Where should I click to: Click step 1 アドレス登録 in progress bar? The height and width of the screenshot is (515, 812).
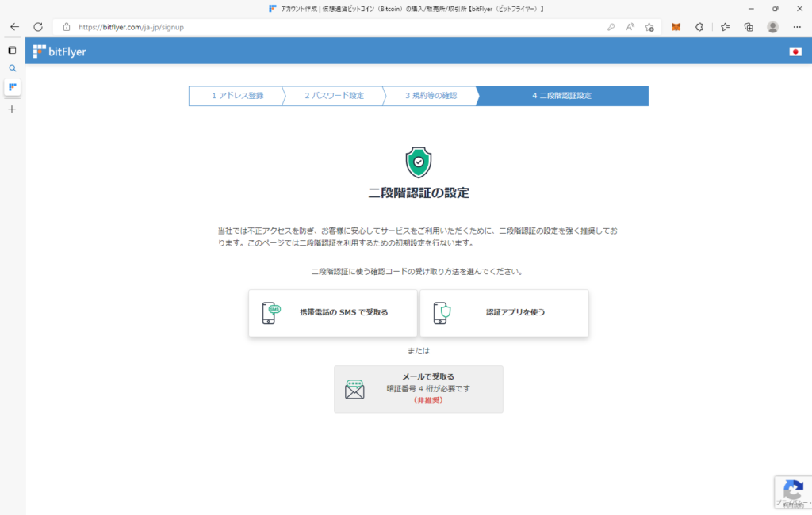pos(236,96)
